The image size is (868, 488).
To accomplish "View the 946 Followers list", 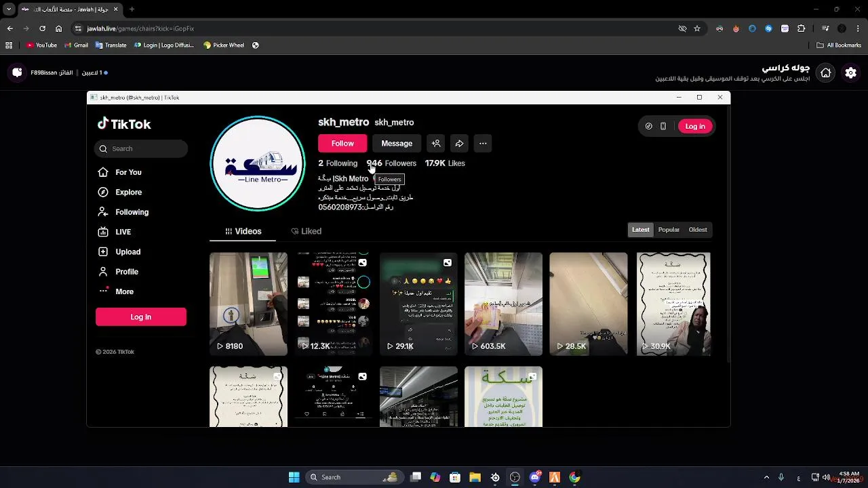I will coord(391,163).
